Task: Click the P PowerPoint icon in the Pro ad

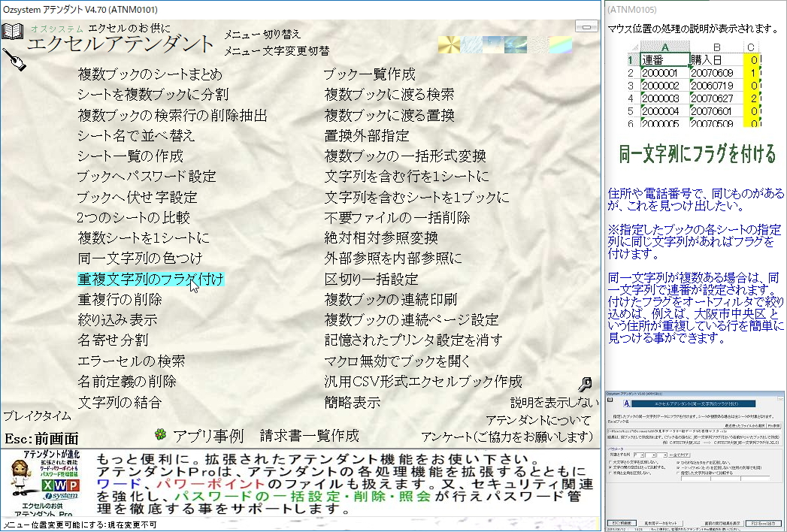Action: tap(73, 485)
